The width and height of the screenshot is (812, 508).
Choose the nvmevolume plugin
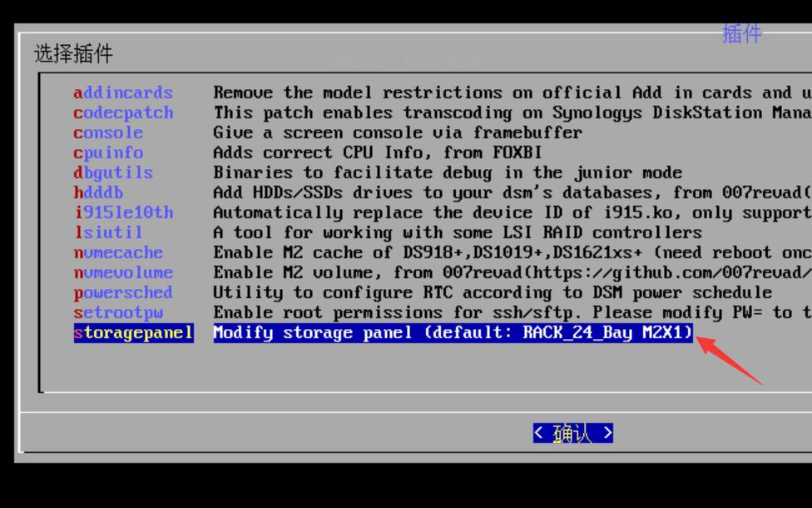tap(123, 272)
